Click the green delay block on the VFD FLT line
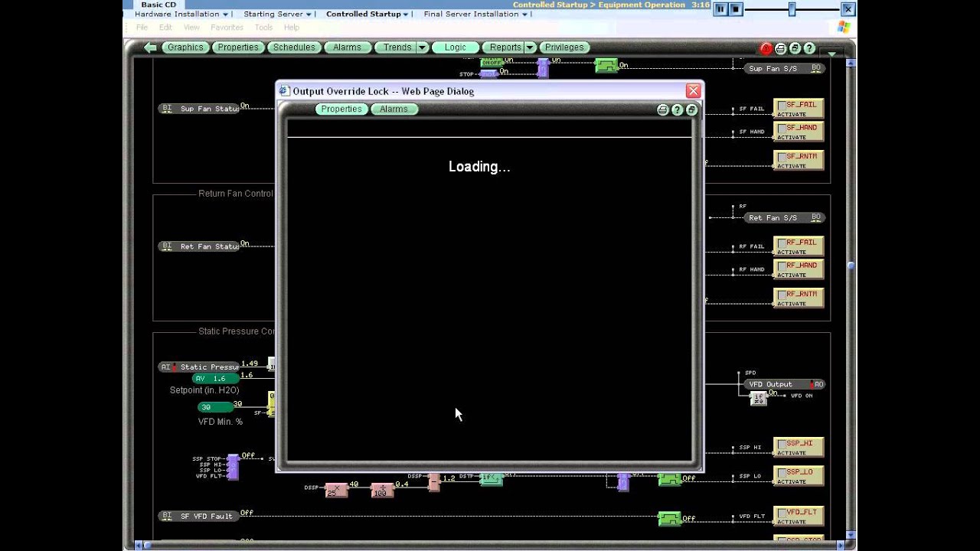The width and height of the screenshot is (980, 551). (x=670, y=518)
